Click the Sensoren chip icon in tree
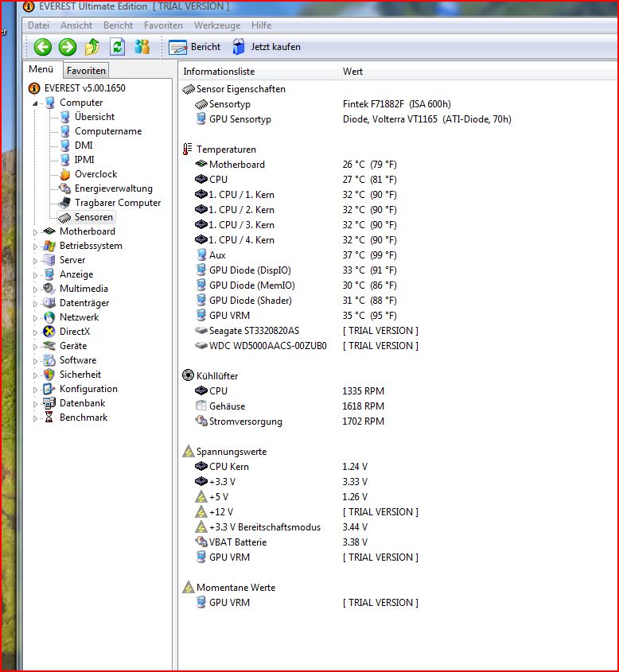The width and height of the screenshot is (619, 672). (64, 217)
